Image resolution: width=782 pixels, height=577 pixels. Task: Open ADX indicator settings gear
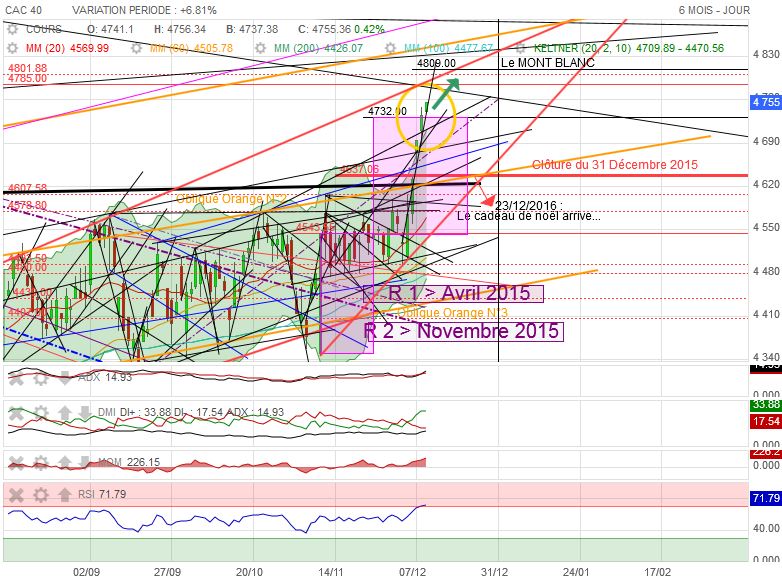click(x=41, y=378)
